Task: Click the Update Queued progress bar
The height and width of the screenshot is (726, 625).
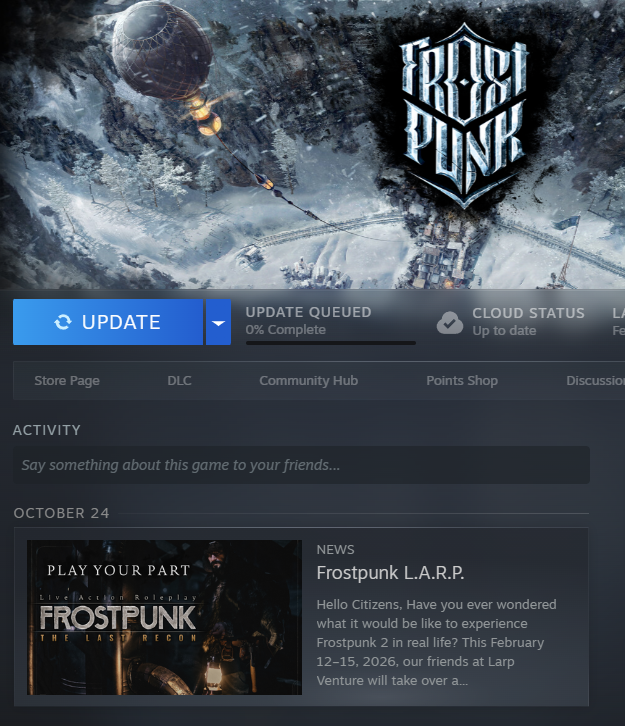Action: 331,343
